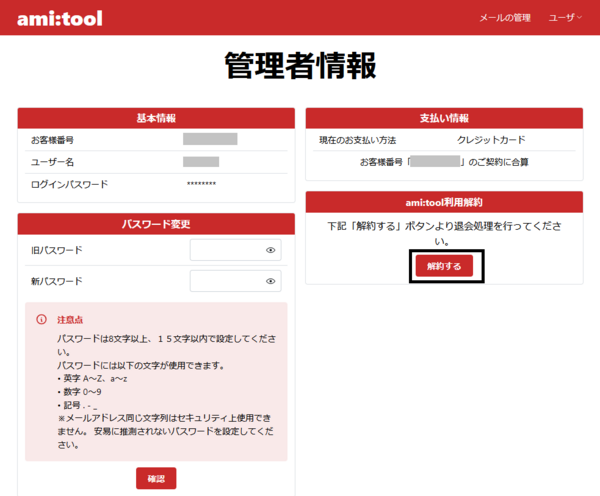Click the 支払い情報 panel header
This screenshot has height=496, width=600.
[x=444, y=118]
